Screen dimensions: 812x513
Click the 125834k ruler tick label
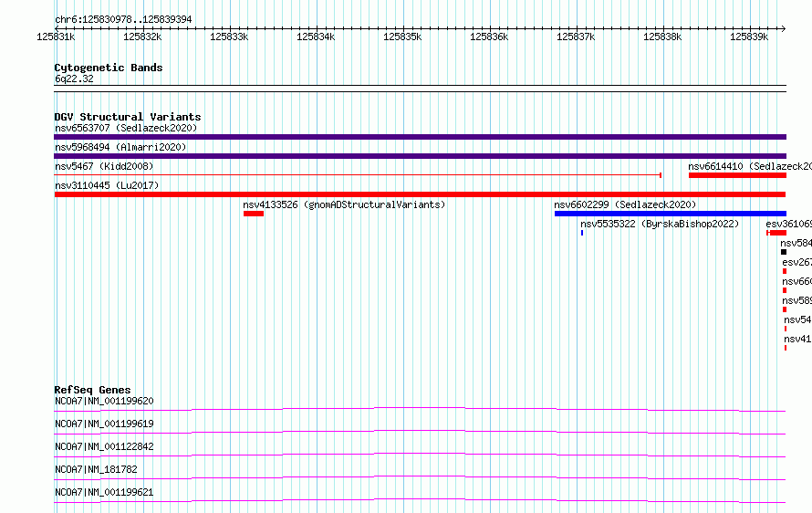coord(316,37)
